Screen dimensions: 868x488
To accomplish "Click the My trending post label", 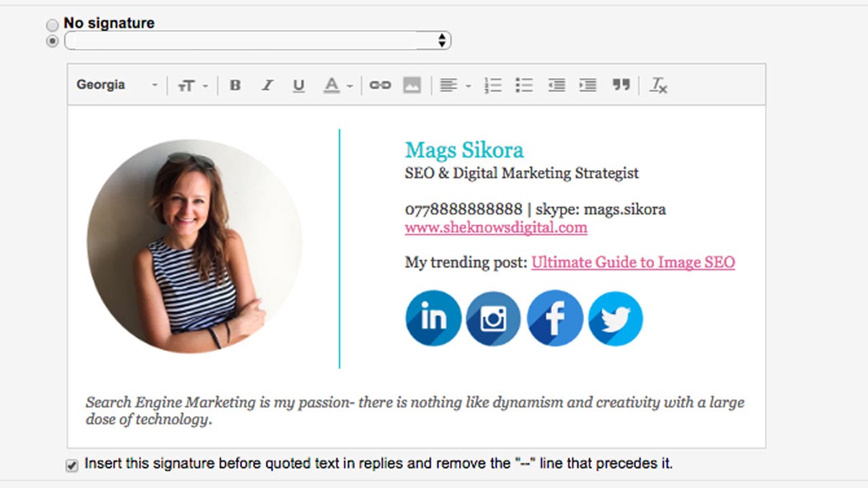I will pyautogui.click(x=466, y=262).
